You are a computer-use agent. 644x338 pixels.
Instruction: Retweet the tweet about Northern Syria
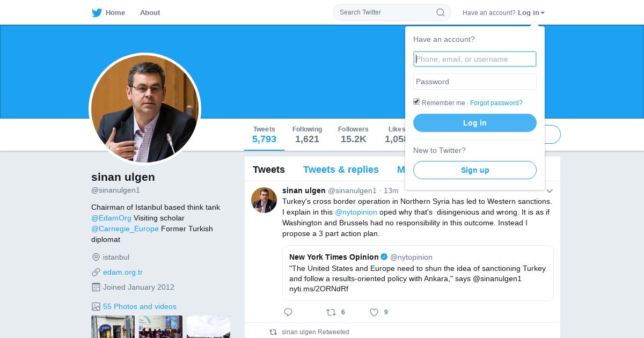(x=331, y=312)
